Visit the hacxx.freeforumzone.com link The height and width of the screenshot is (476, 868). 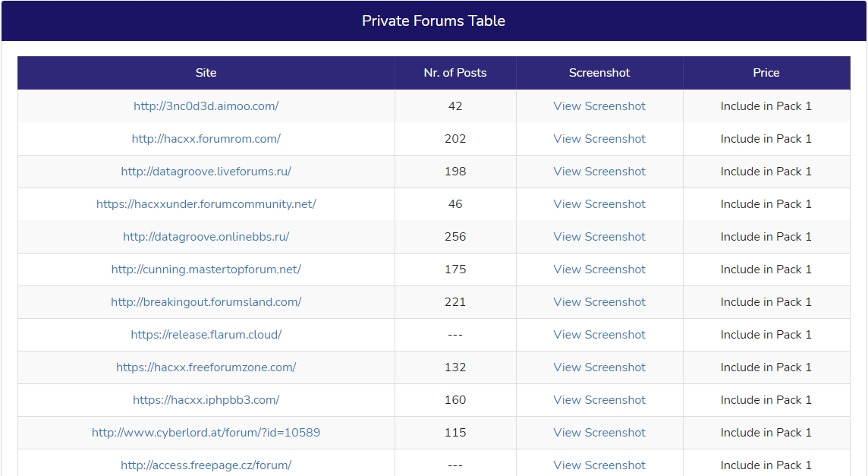(x=206, y=367)
